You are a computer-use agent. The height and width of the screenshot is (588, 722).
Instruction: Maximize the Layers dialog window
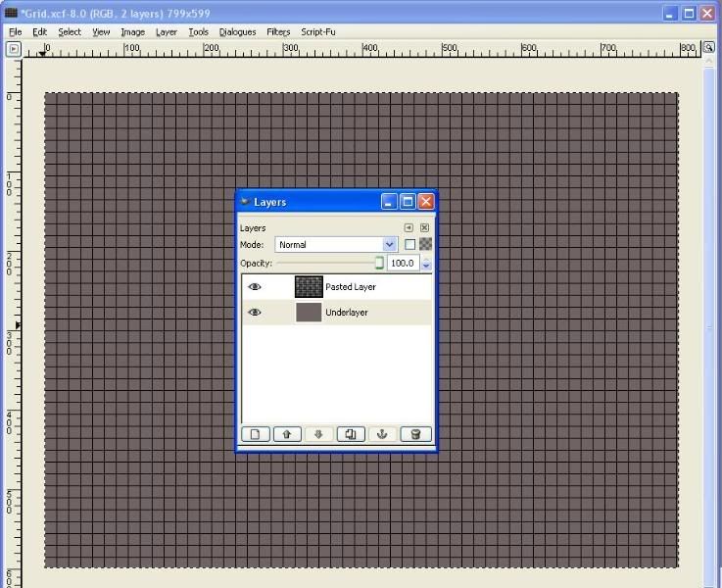pos(408,202)
